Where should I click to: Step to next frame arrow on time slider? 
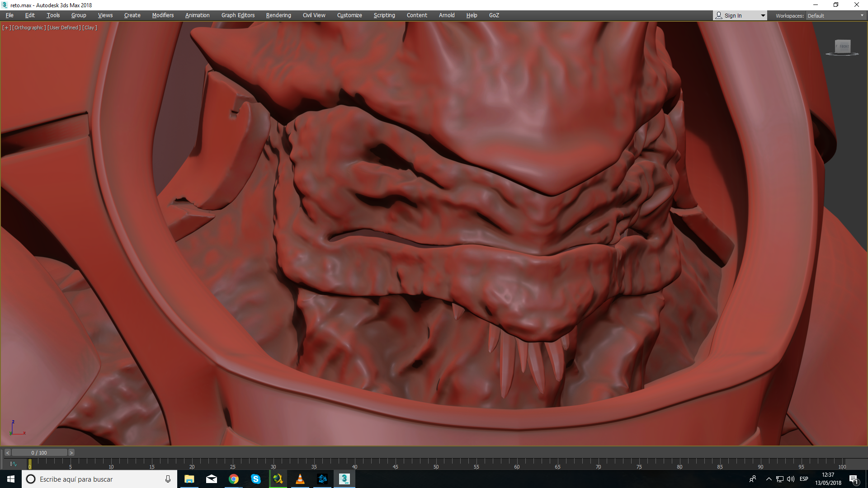coord(71,453)
